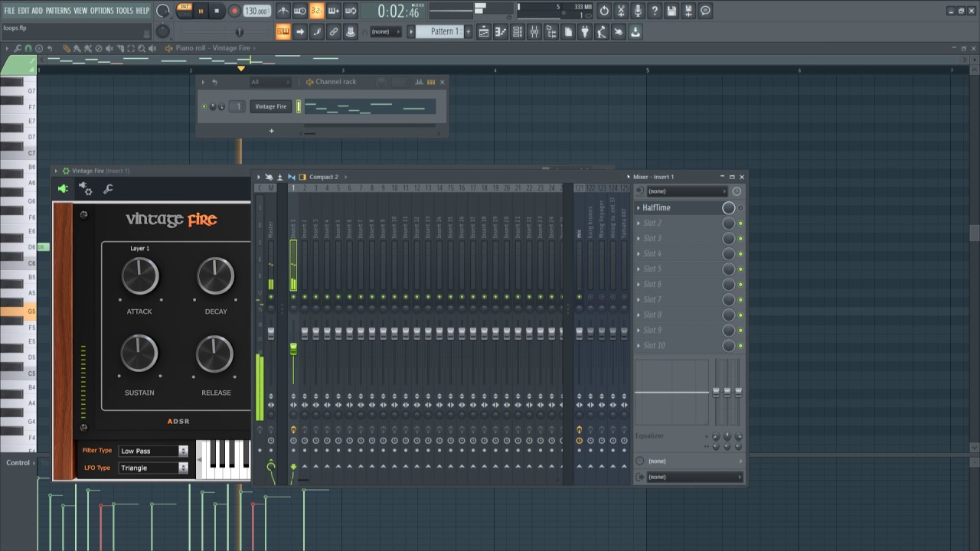Toggle the 3-2-1 countdown before recording
Viewport: 980px width, 551px height.
pos(317,11)
